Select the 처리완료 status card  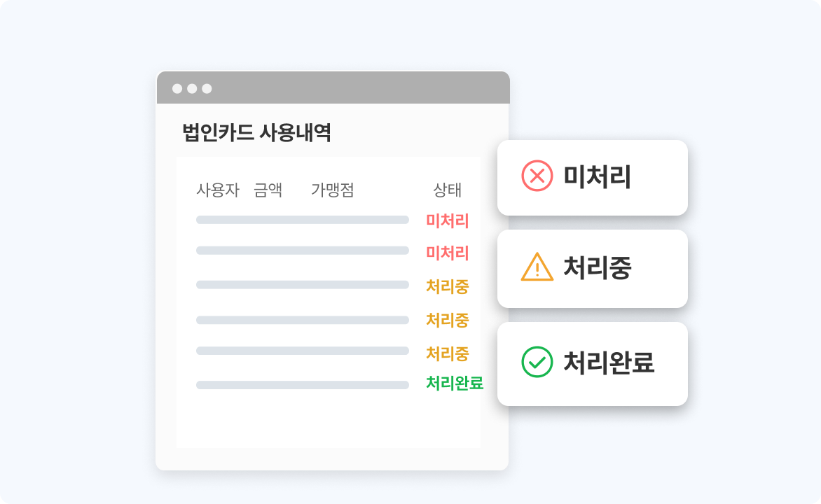coord(593,364)
